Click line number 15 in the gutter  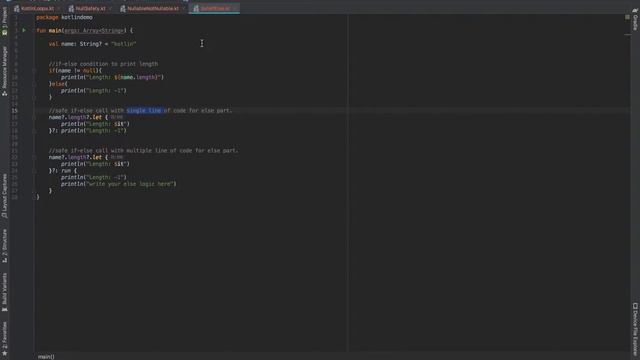(15, 111)
